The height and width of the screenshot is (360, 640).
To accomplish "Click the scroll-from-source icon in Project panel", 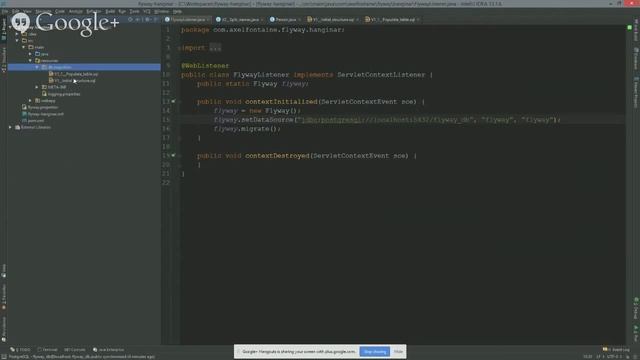I will [130, 19].
